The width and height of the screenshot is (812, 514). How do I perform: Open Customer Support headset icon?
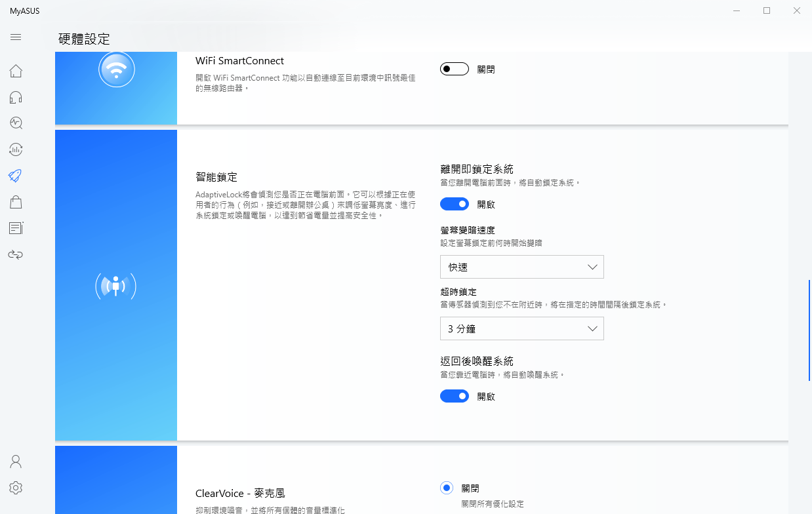[16, 98]
